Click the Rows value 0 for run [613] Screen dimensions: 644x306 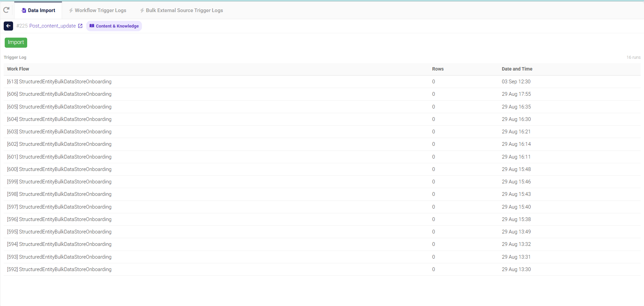click(x=434, y=82)
